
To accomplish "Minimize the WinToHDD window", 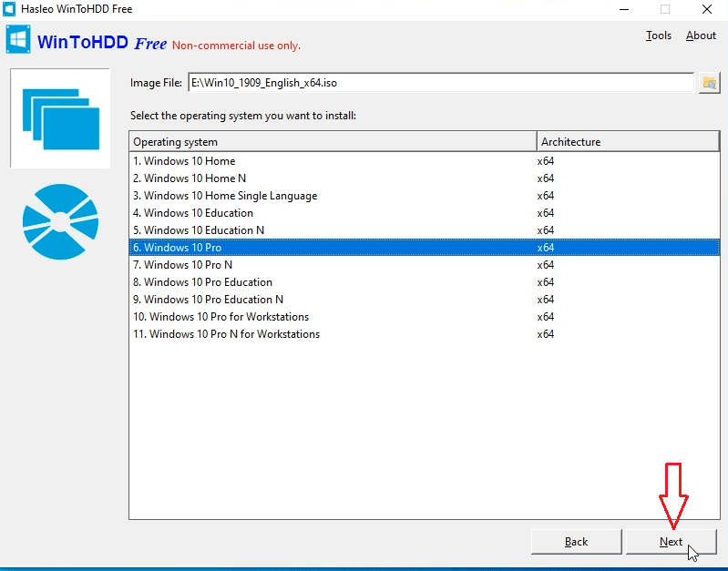I will point(624,9).
